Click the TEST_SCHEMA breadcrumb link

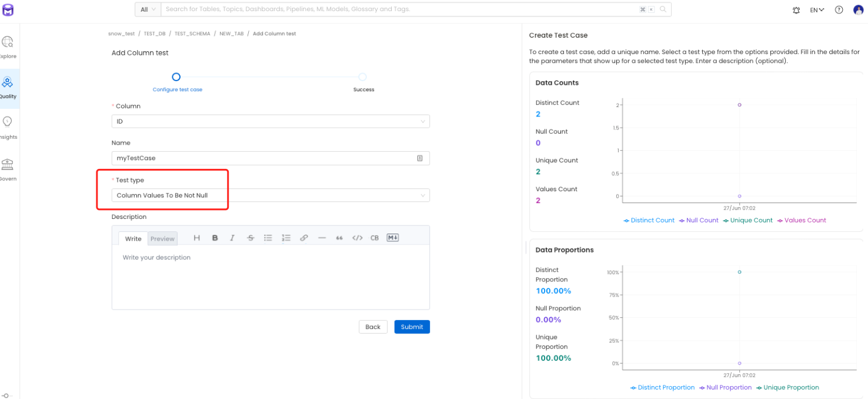[x=192, y=34]
